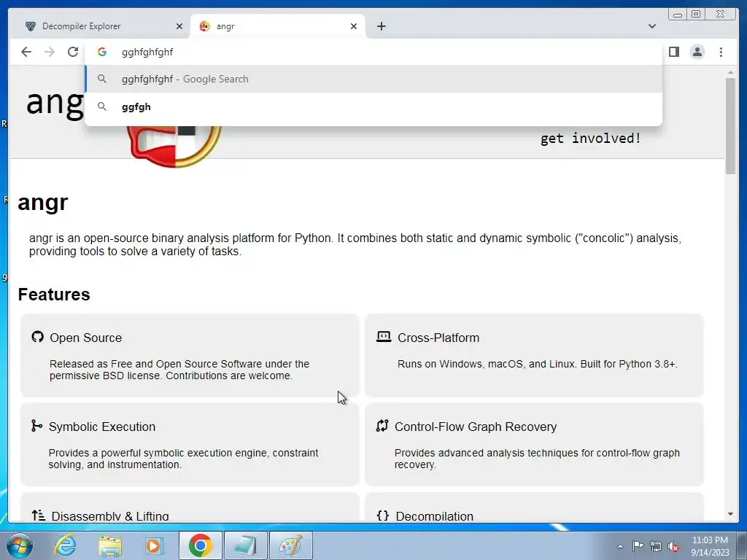Open Chrome's three-dot menu
This screenshot has height=560, width=747.
tap(721, 52)
